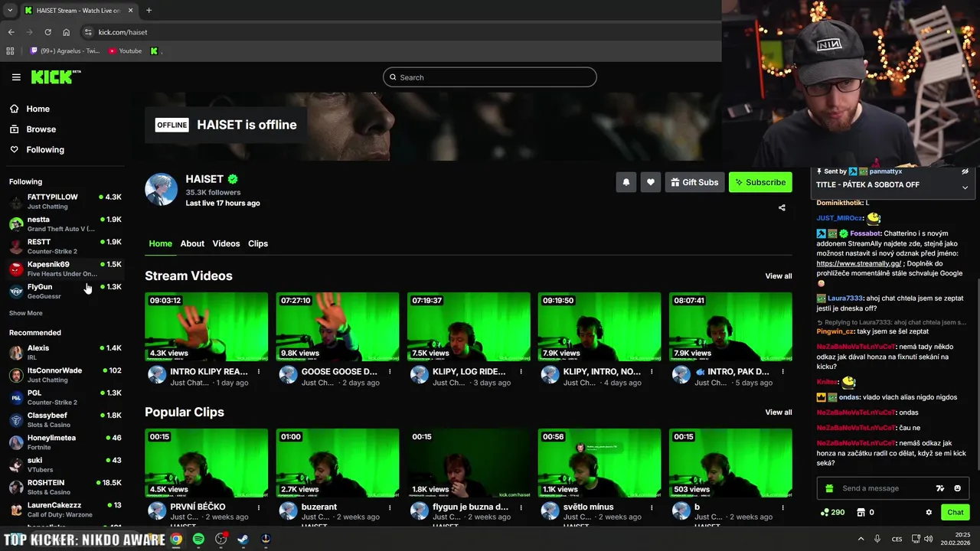
Task: Click the channel points 290 icon
Action: tap(825, 512)
